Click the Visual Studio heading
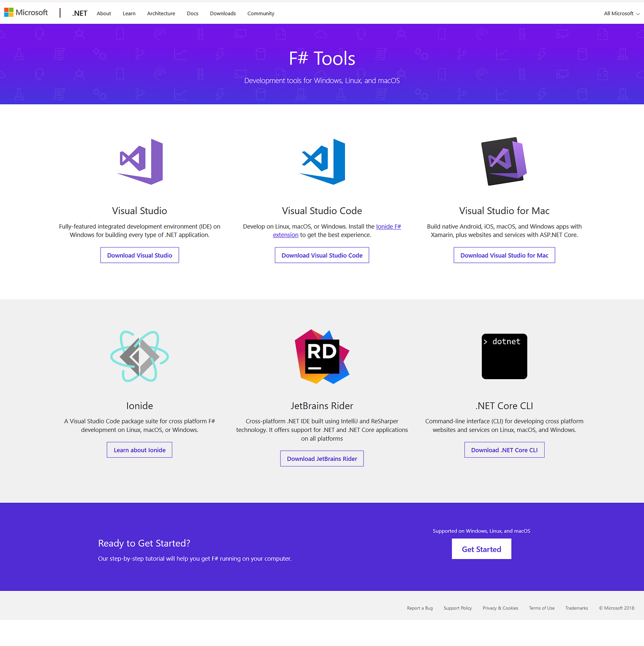 coord(140,211)
